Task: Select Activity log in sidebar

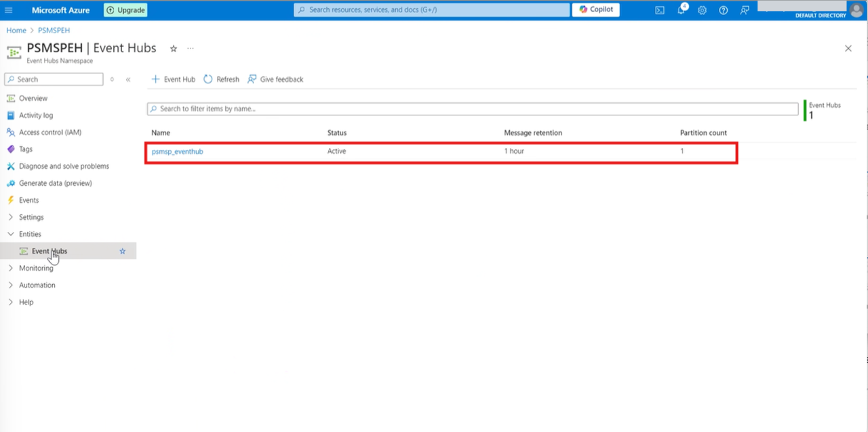Action: 36,115
